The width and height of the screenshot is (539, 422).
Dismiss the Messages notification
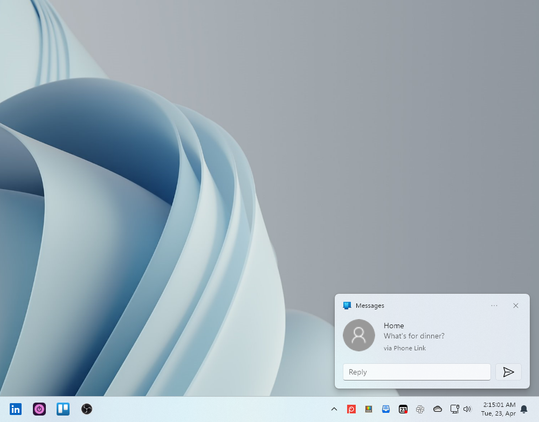(x=516, y=306)
